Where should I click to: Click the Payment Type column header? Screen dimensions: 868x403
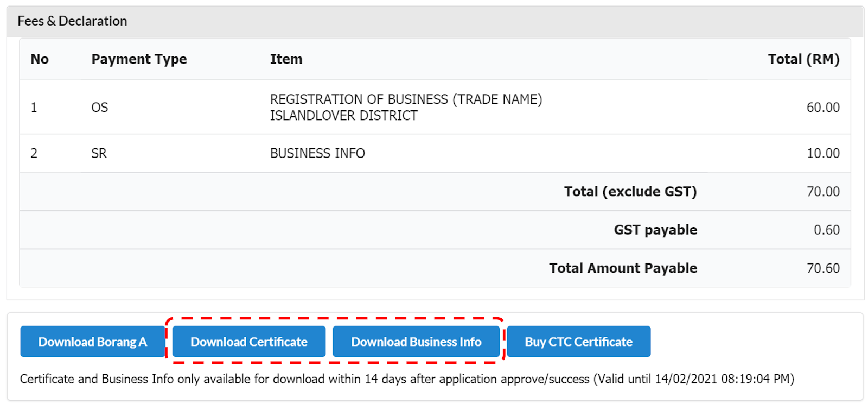click(x=139, y=59)
